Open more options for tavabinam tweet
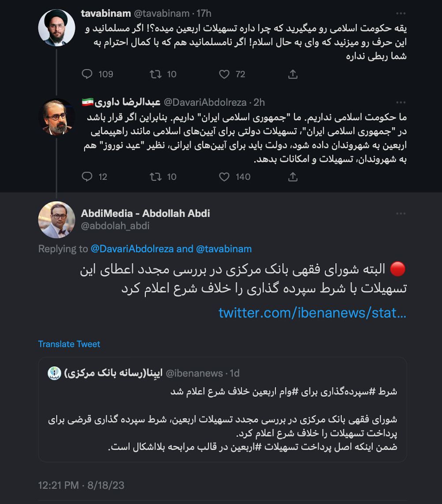 (x=401, y=14)
